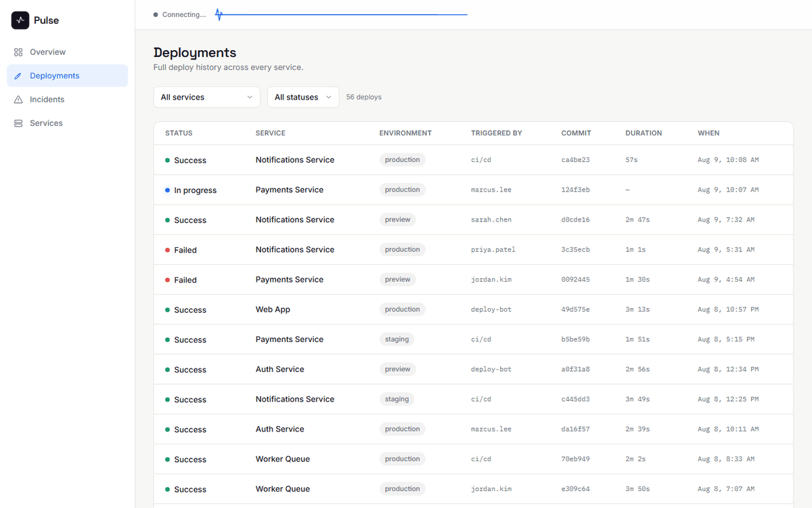812x508 pixels.
Task: Click the Failed status for commit 0092445
Action: pyautogui.click(x=181, y=280)
